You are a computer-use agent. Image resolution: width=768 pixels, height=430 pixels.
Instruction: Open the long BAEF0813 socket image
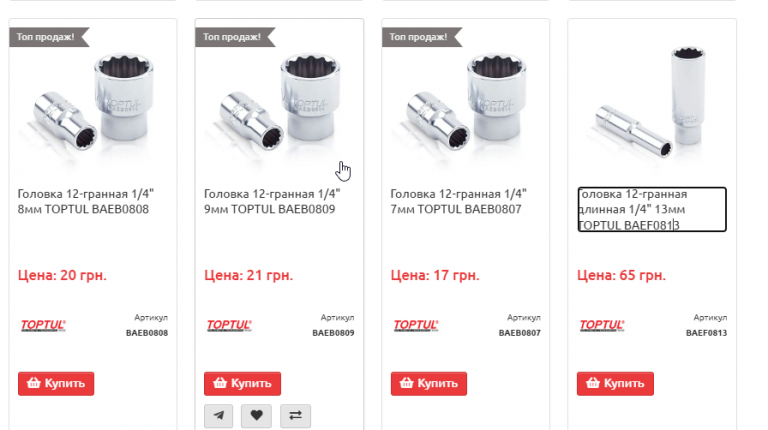coord(652,102)
